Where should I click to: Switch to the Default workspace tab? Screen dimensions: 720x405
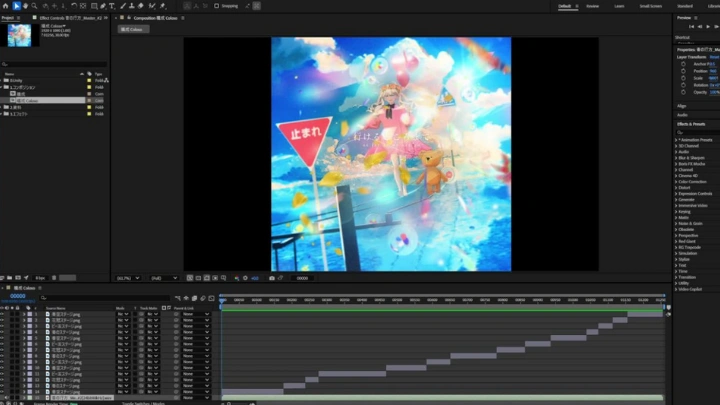[x=564, y=6]
